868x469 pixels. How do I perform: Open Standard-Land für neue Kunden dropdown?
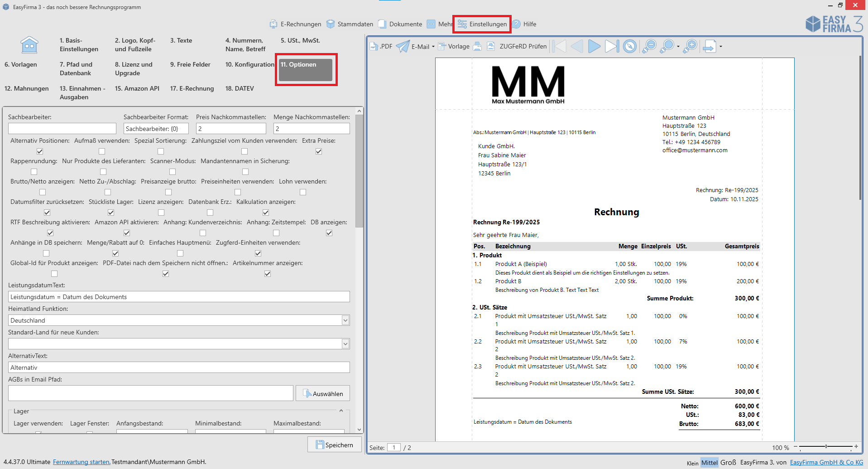[x=345, y=344]
